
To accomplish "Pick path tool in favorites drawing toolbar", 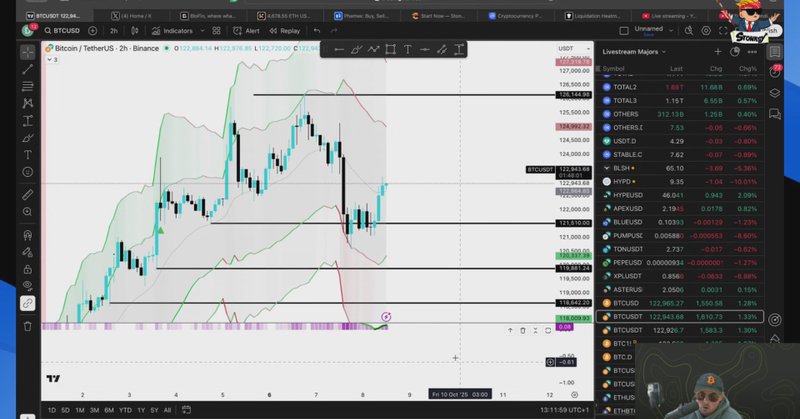I will pyautogui.click(x=373, y=50).
